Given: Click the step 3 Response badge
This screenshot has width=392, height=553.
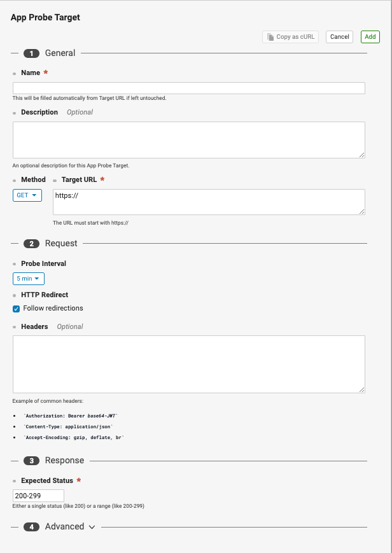Looking at the screenshot, I should tap(31, 461).
